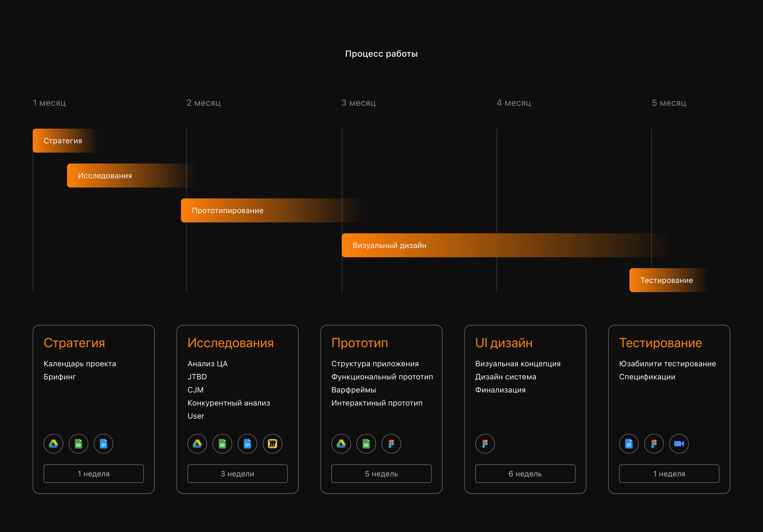The image size is (763, 532).
Task: Click the '5 недель' duration button
Action: coord(381,473)
